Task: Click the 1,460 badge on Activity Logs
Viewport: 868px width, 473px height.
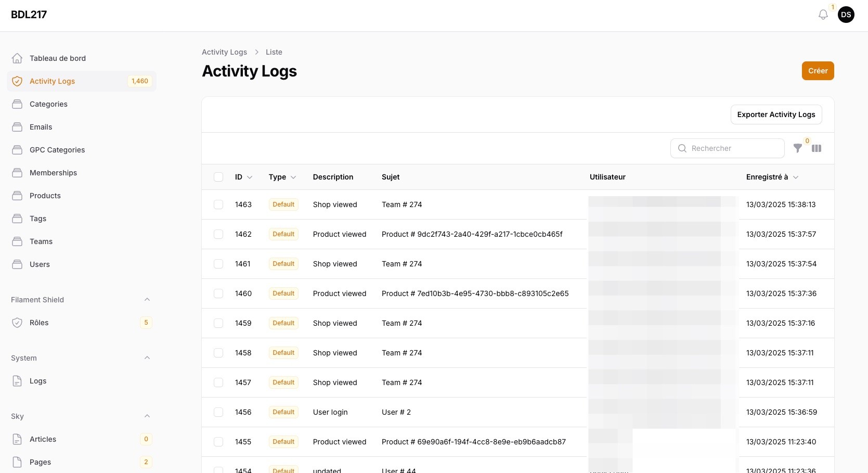Action: click(x=140, y=81)
